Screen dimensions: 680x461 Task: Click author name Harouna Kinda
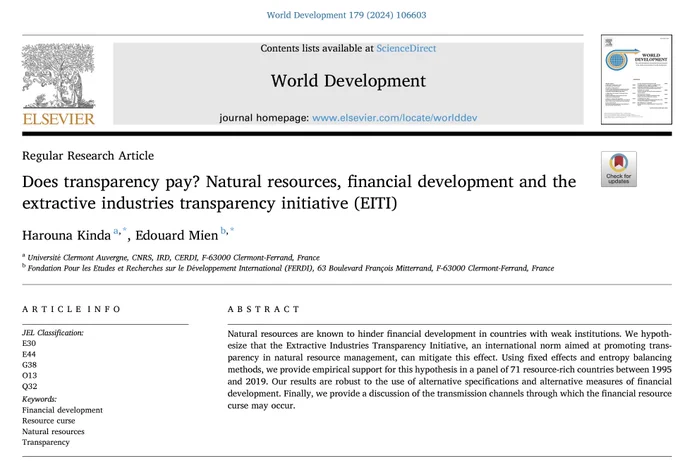pyautogui.click(x=66, y=235)
